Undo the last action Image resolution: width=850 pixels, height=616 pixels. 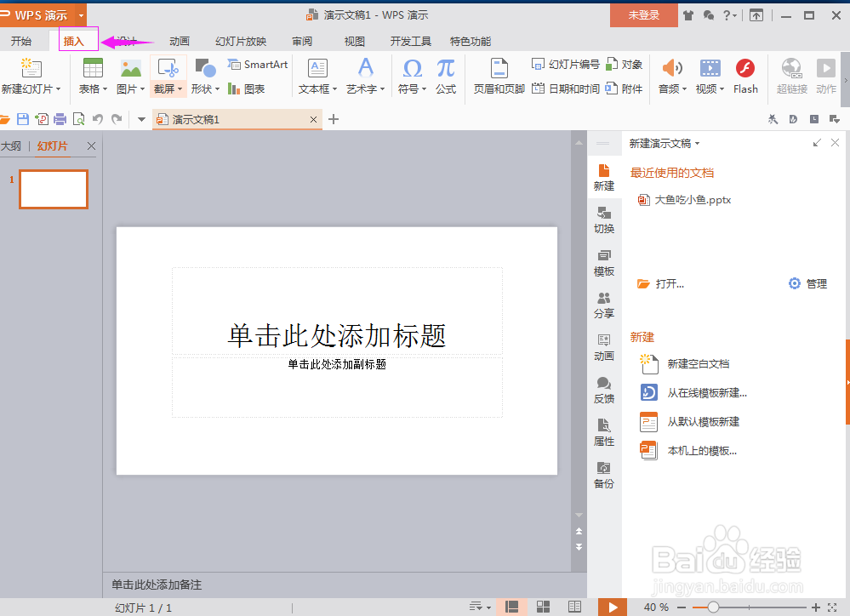(98, 119)
